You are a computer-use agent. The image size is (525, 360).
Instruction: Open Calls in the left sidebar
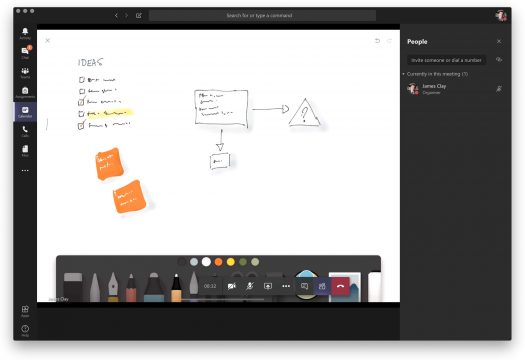pos(25,131)
